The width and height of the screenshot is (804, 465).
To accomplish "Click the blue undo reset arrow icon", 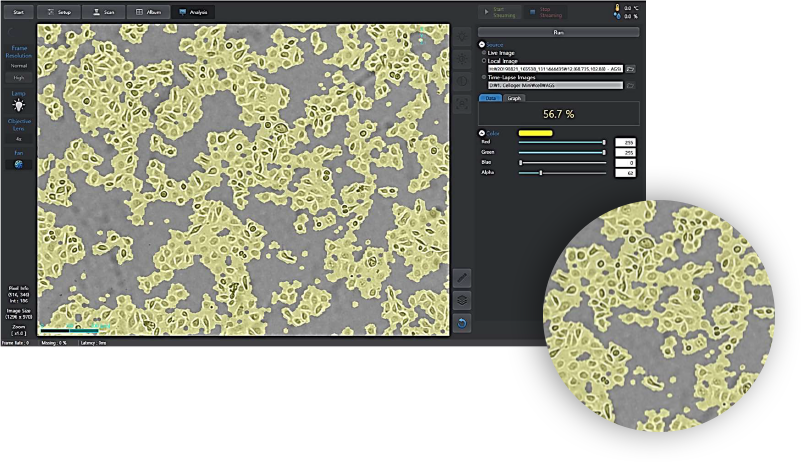I will click(462, 323).
